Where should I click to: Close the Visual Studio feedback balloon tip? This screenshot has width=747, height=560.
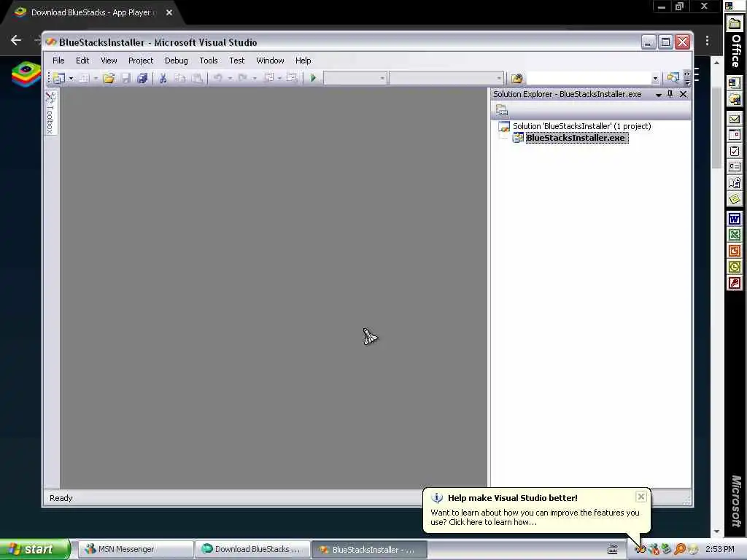coord(641,497)
